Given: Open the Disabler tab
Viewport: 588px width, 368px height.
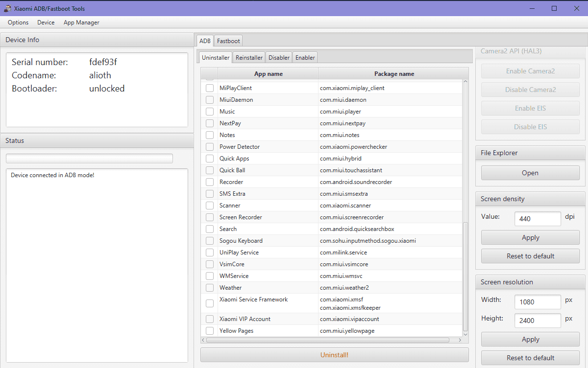Looking at the screenshot, I should coord(279,58).
